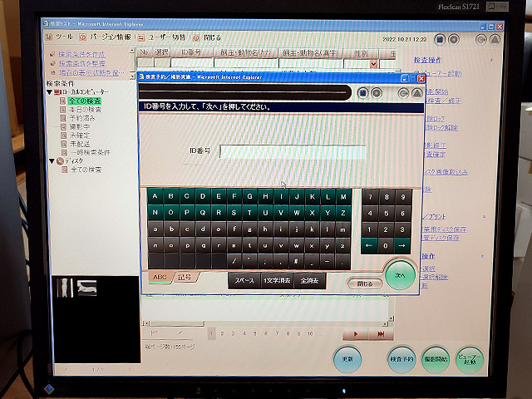Select 未確定 in the search tree
The image size is (532, 399).
tap(80, 135)
